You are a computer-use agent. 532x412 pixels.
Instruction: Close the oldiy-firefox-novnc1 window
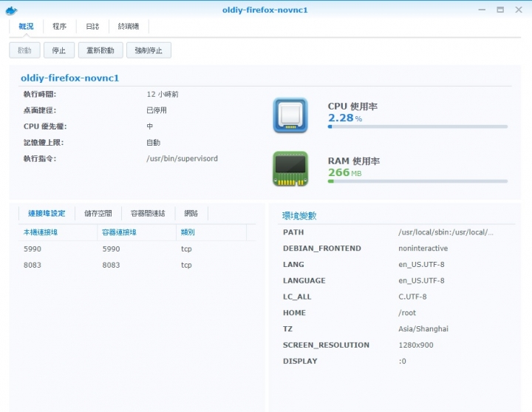coord(518,10)
